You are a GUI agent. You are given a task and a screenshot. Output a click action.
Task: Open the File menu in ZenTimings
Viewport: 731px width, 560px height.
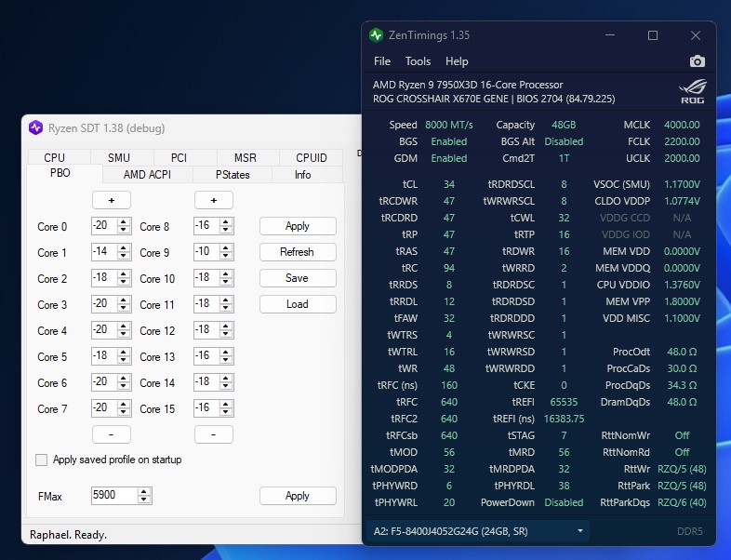[x=382, y=61]
